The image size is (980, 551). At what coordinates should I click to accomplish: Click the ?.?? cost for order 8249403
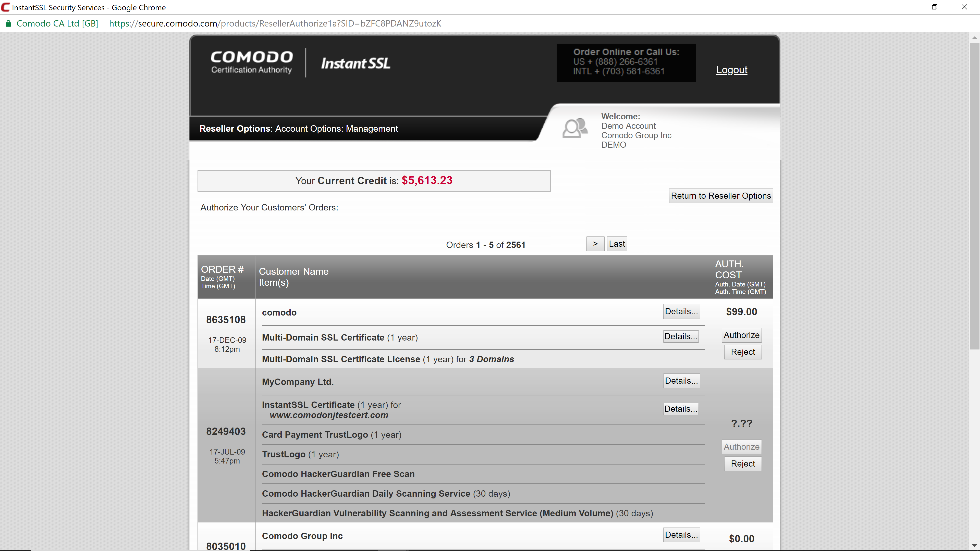pyautogui.click(x=742, y=424)
